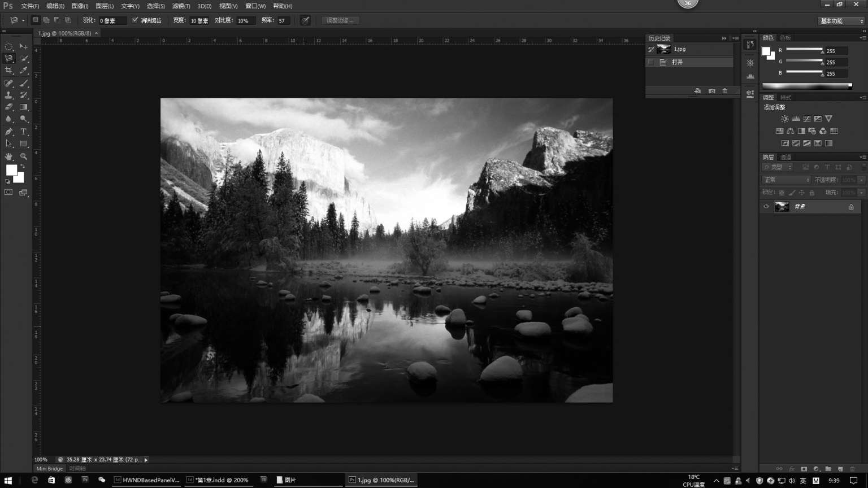Select the Horizontal Type tool
Screen dimensions: 868x488
click(24, 132)
